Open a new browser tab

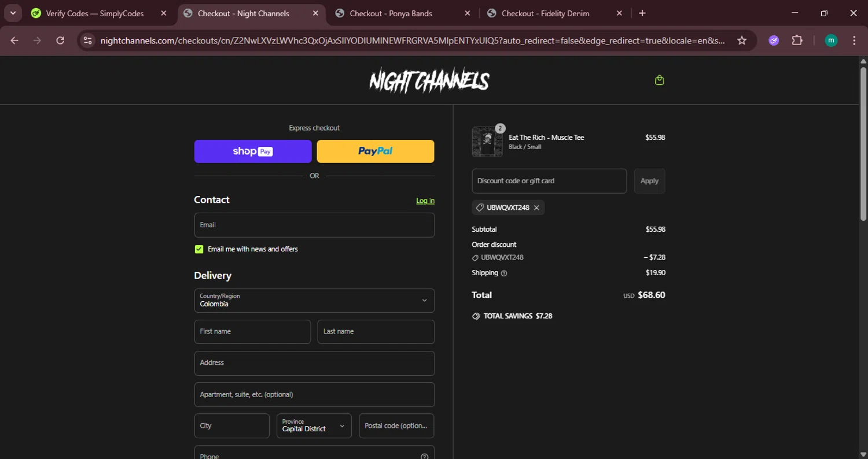coord(642,13)
